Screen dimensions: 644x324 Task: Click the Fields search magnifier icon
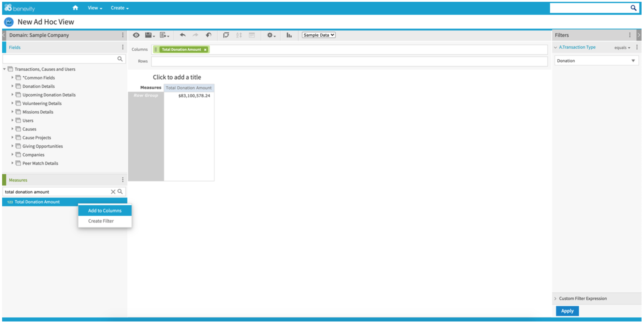coord(120,59)
